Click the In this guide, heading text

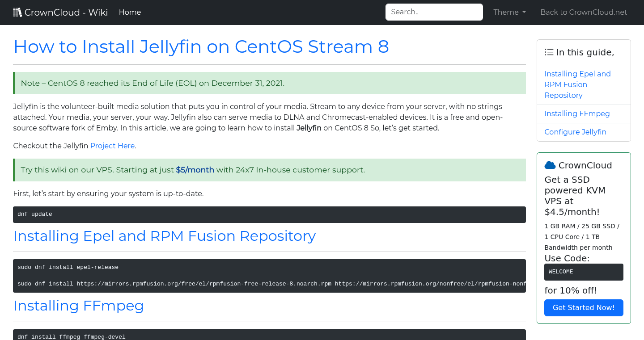(x=585, y=52)
